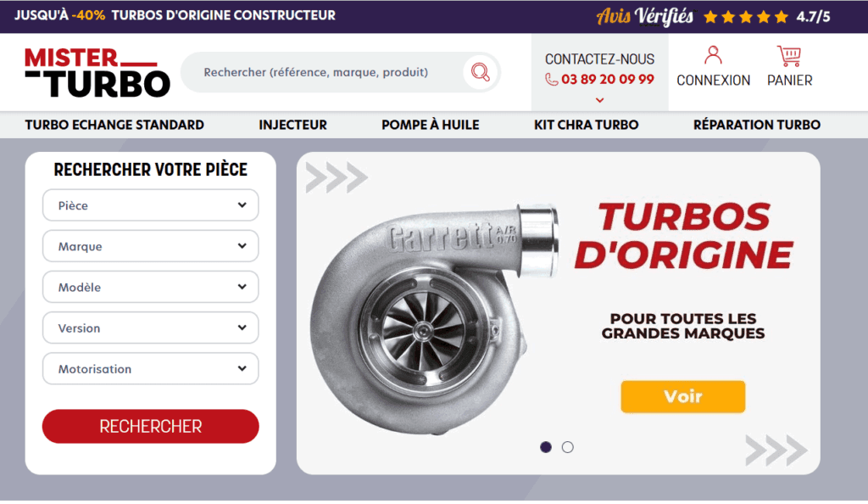Click the top-left triple arrow decoration
Screen dimensions: 868x504
point(337,177)
